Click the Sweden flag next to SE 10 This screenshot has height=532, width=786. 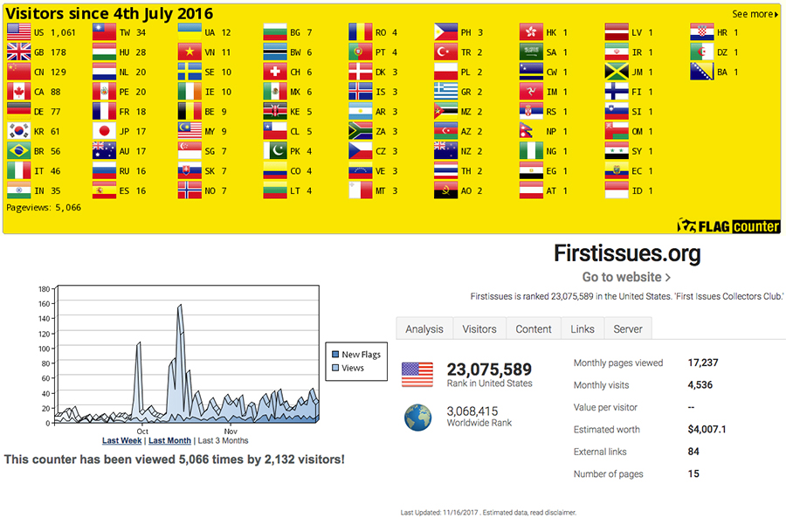[x=190, y=72]
